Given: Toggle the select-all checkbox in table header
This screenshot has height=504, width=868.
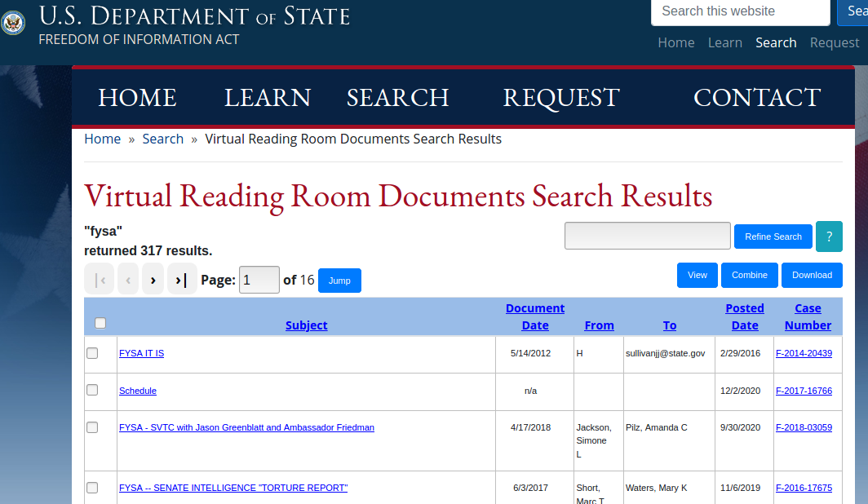Looking at the screenshot, I should (100, 323).
